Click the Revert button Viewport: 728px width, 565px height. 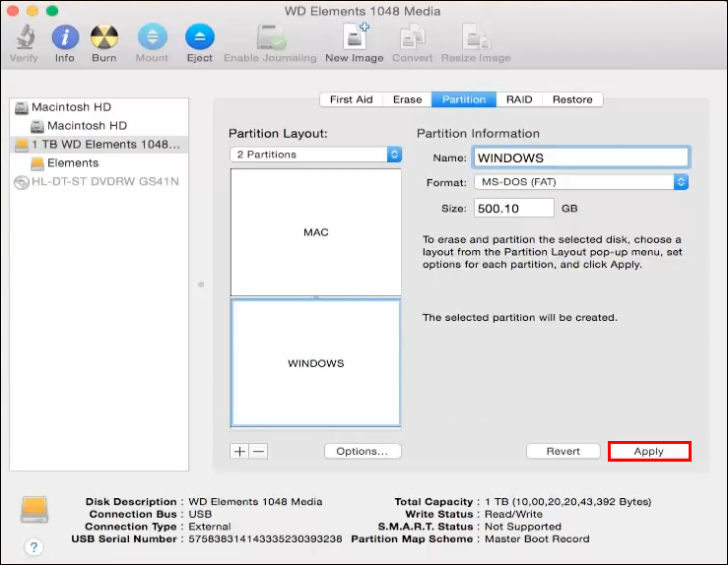coord(563,451)
